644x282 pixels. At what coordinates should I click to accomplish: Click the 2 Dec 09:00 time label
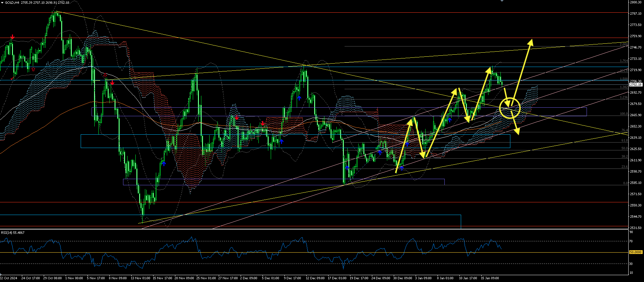click(x=249, y=278)
